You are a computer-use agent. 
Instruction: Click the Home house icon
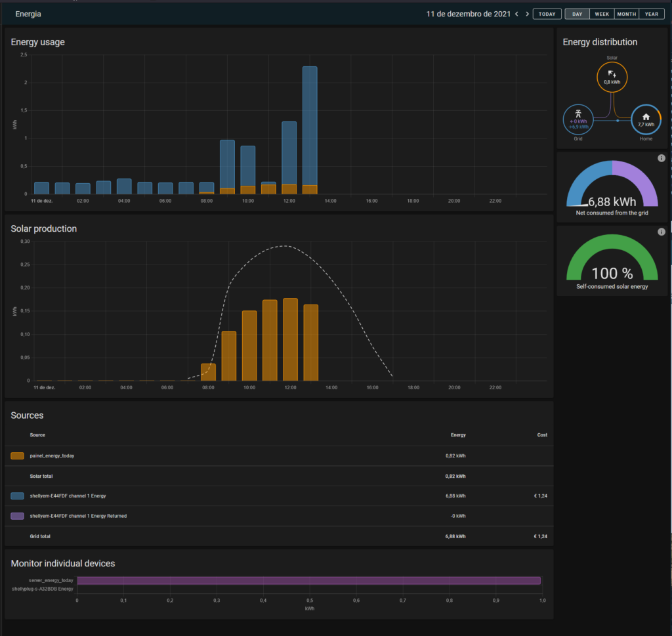click(x=646, y=116)
